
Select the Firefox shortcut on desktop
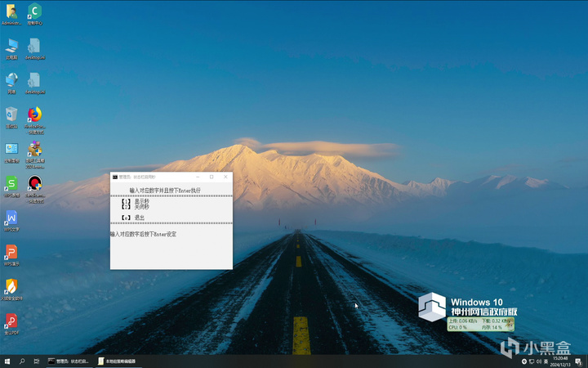pyautogui.click(x=35, y=120)
